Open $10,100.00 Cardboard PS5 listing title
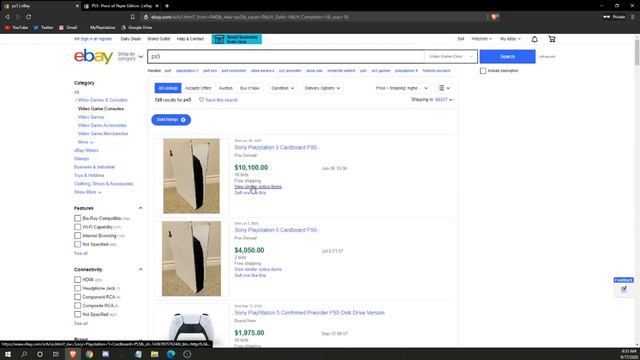640x360 pixels. tap(276, 147)
